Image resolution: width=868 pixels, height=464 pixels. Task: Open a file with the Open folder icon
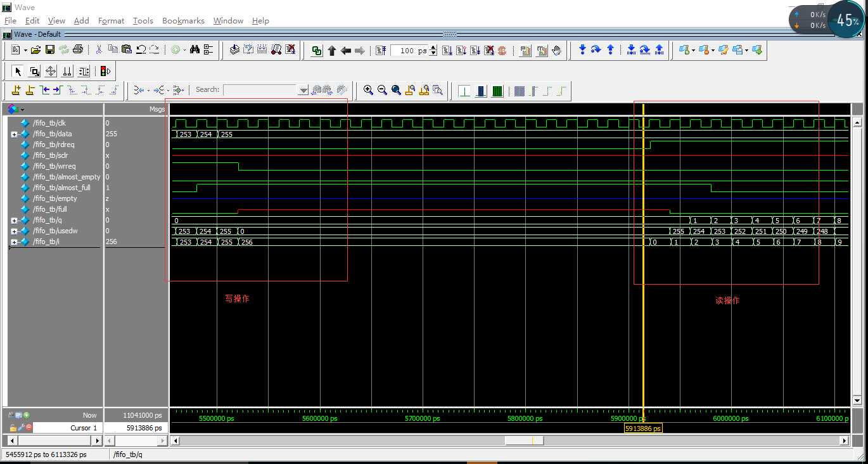35,50
